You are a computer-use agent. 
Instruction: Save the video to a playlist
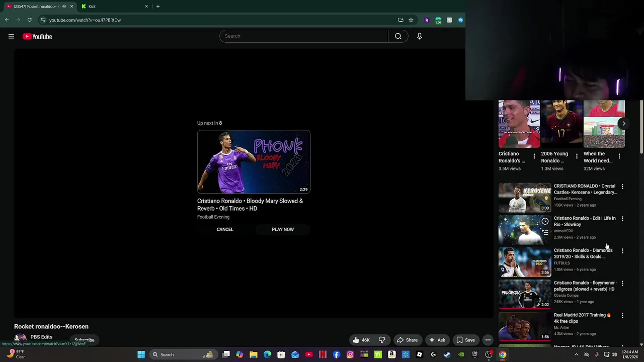pyautogui.click(x=465, y=340)
